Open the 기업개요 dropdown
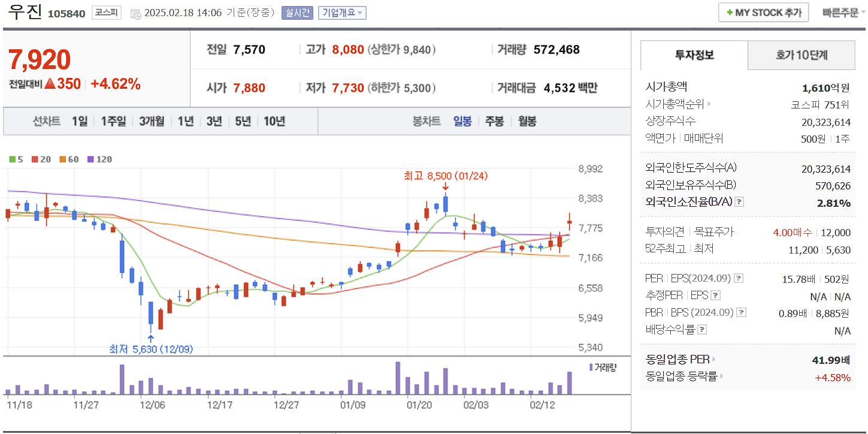 pos(342,12)
